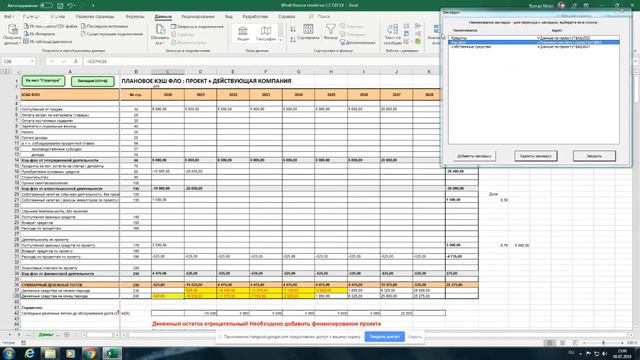Open the File tab
This screenshot has height=360, width=640.
coord(9,17)
